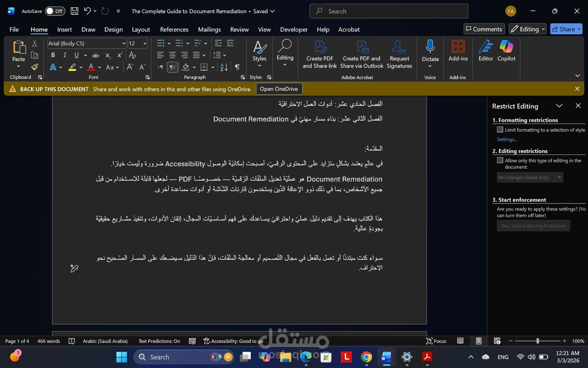
Task: Check Allow only this type of editing
Action: point(500,160)
